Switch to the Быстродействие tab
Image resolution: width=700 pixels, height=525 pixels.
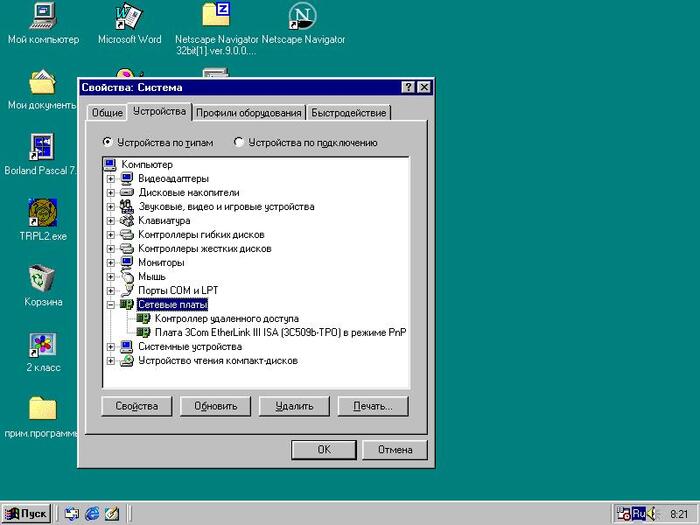[x=348, y=113]
